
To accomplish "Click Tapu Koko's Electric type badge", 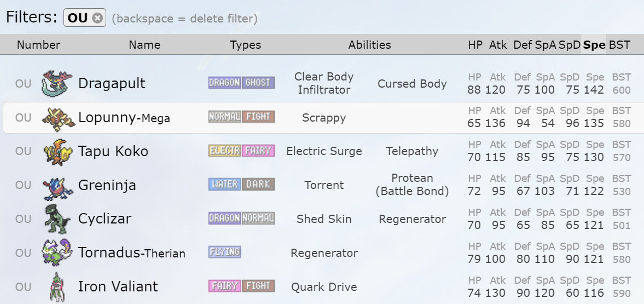I will coord(225,151).
